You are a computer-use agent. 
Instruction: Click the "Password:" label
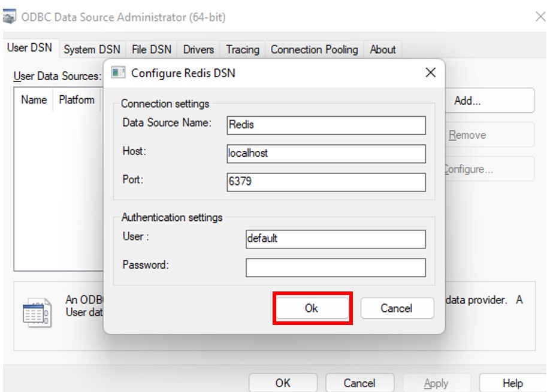point(146,265)
